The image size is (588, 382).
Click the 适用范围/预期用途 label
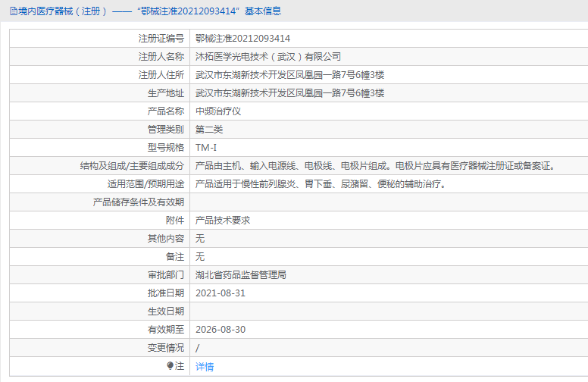[146, 184]
